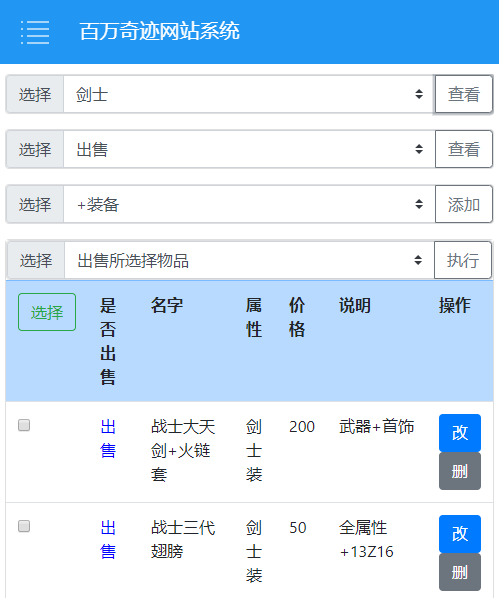Click the 名字 column header
The height and width of the screenshot is (598, 499).
point(167,305)
